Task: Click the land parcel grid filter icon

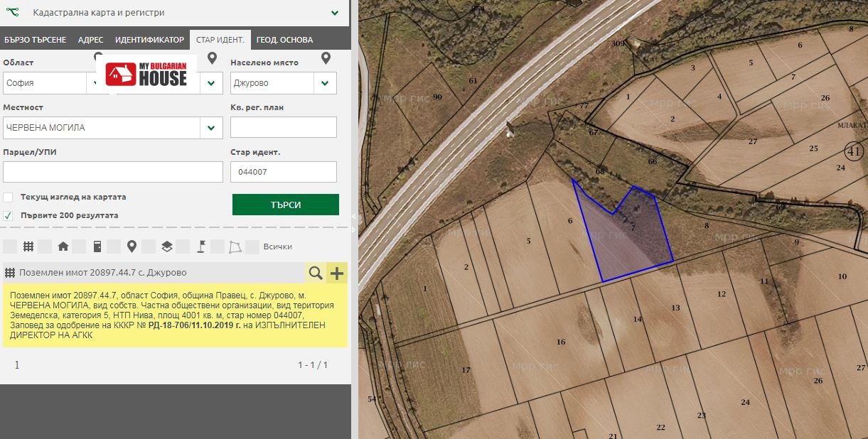Action: (28, 246)
